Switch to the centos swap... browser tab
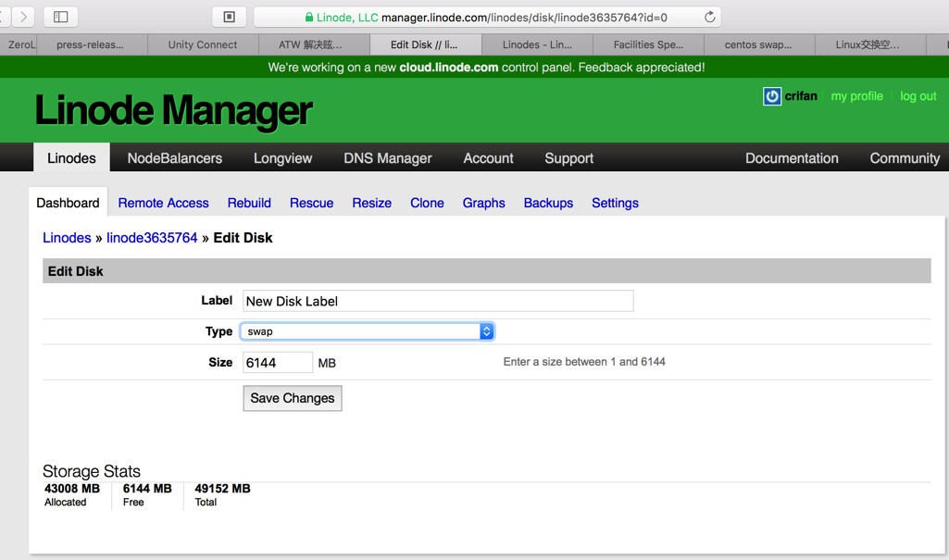This screenshot has width=949, height=560. click(x=757, y=44)
